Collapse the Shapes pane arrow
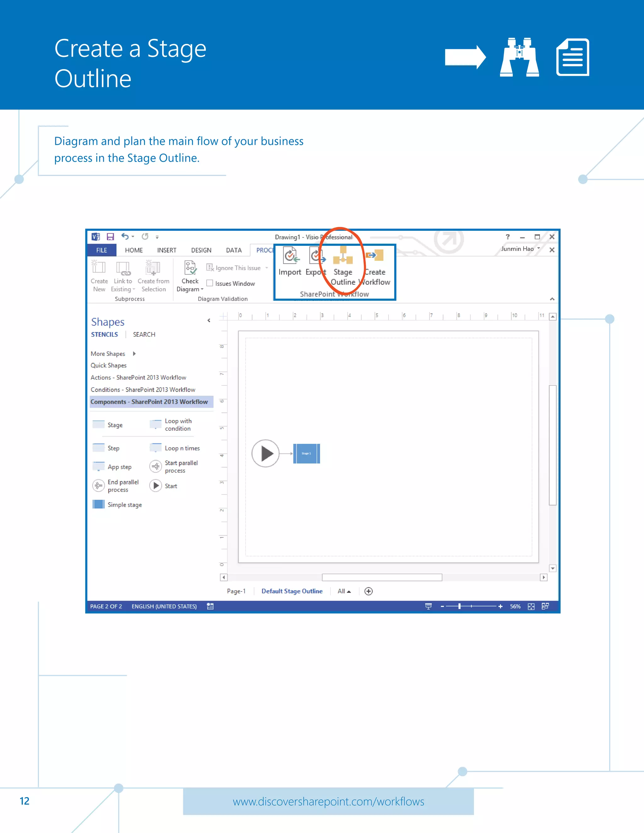The width and height of the screenshot is (644, 833). pos(209,320)
